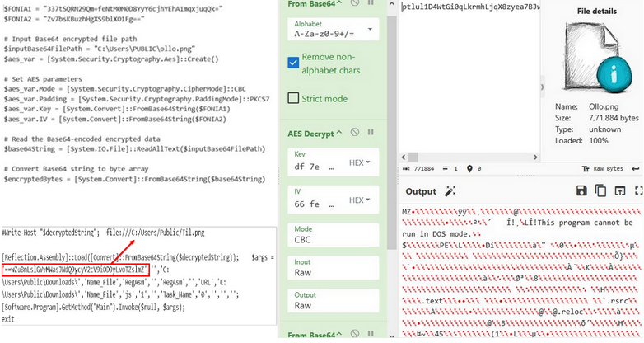The image size is (644, 343).
Task: Maximise the output pane
Action: [639, 190]
